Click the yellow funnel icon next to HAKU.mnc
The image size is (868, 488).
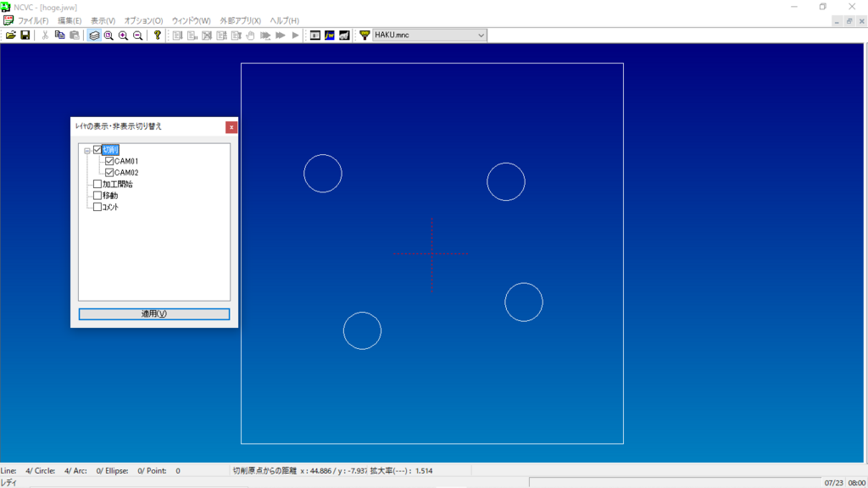[x=364, y=35]
